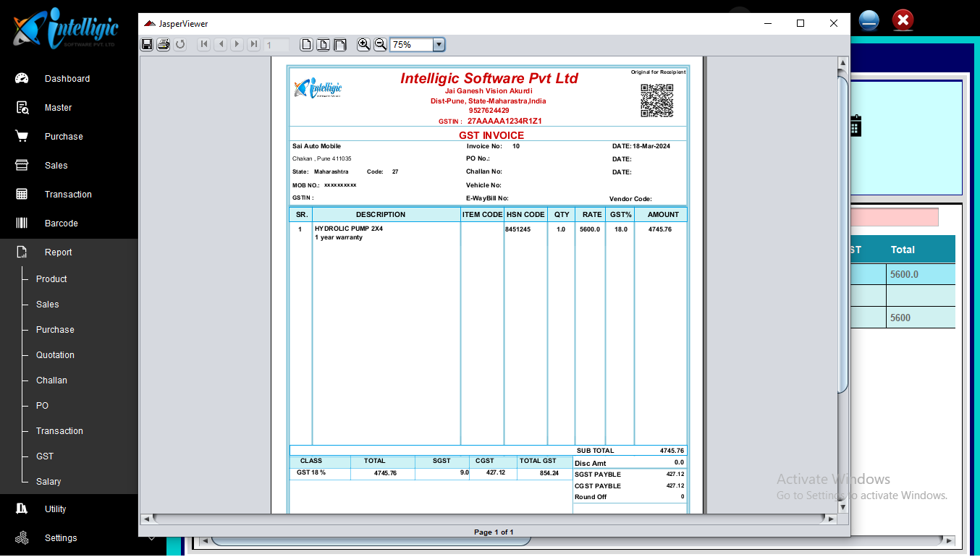This screenshot has height=557, width=980.
Task: Click the vertical scrollbar of the report viewer
Action: [842, 231]
